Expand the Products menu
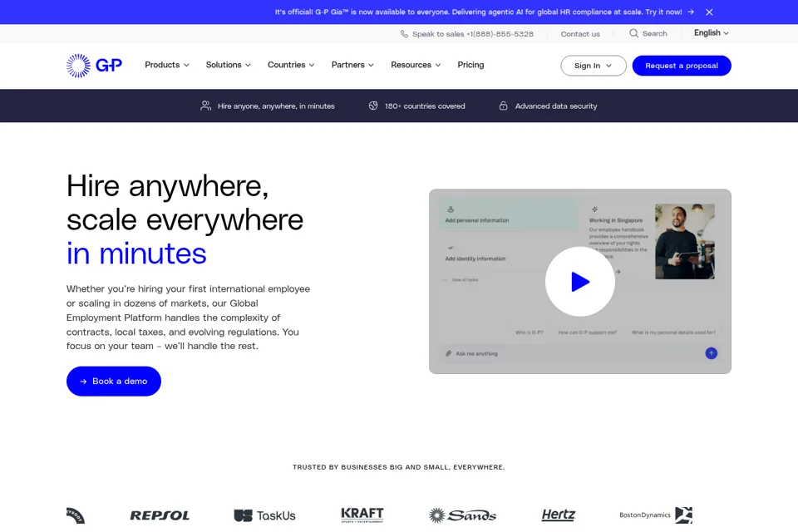Screen dimensions: 798x532 point(167,65)
